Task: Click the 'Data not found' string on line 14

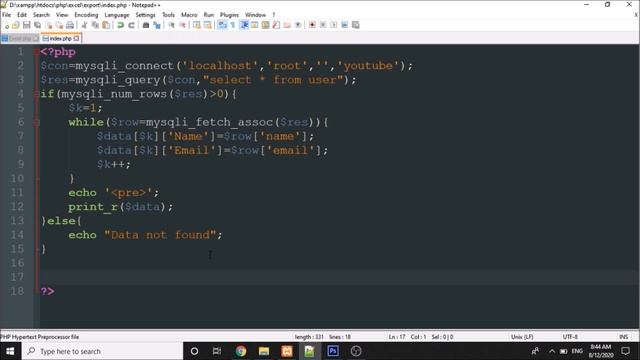Action: [160, 235]
